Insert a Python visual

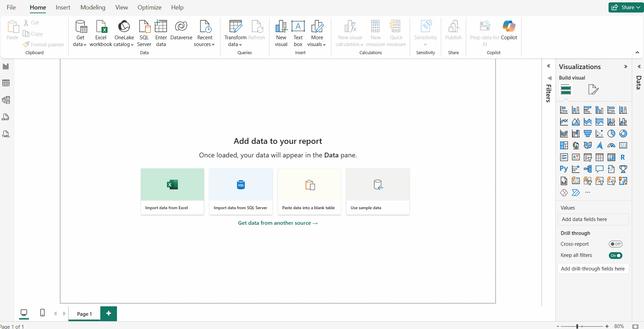point(564,169)
